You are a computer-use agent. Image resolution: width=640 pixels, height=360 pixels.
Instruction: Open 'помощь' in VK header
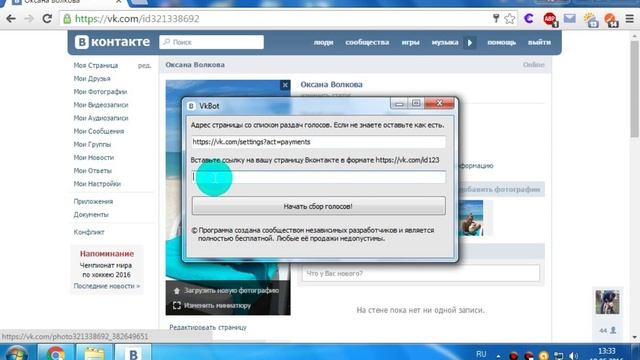point(502,42)
